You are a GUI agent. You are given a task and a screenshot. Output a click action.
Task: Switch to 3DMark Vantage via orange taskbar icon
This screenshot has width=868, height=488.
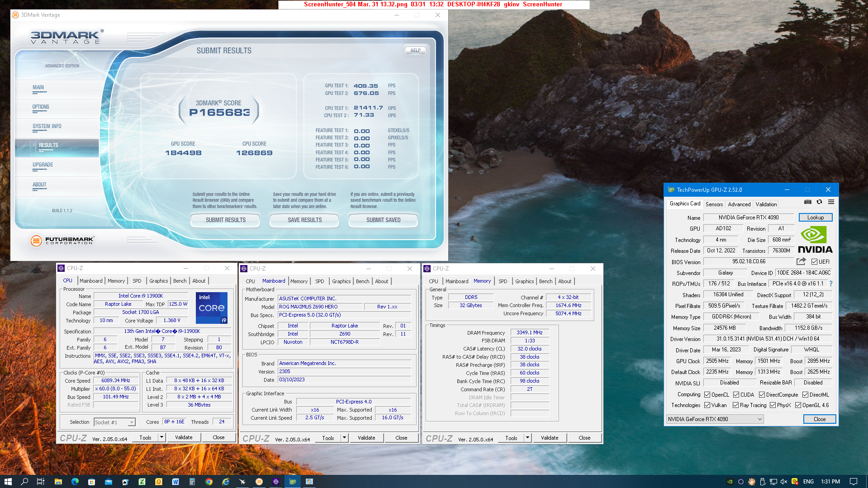click(259, 482)
